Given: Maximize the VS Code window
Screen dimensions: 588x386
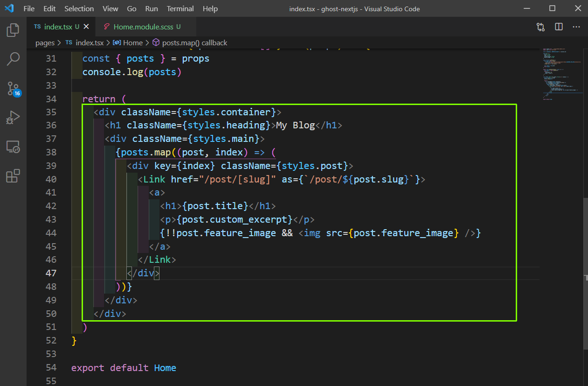Looking at the screenshot, I should coord(552,8).
